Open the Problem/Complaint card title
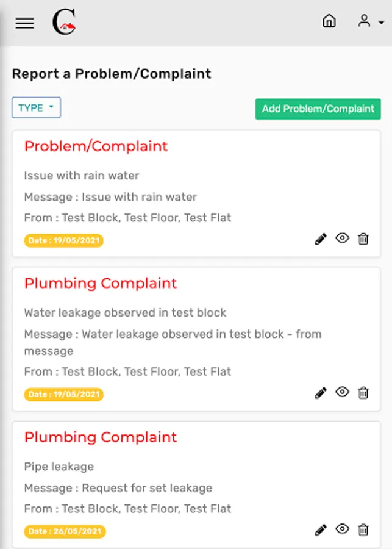Image resolution: width=392 pixels, height=549 pixels. (x=96, y=146)
